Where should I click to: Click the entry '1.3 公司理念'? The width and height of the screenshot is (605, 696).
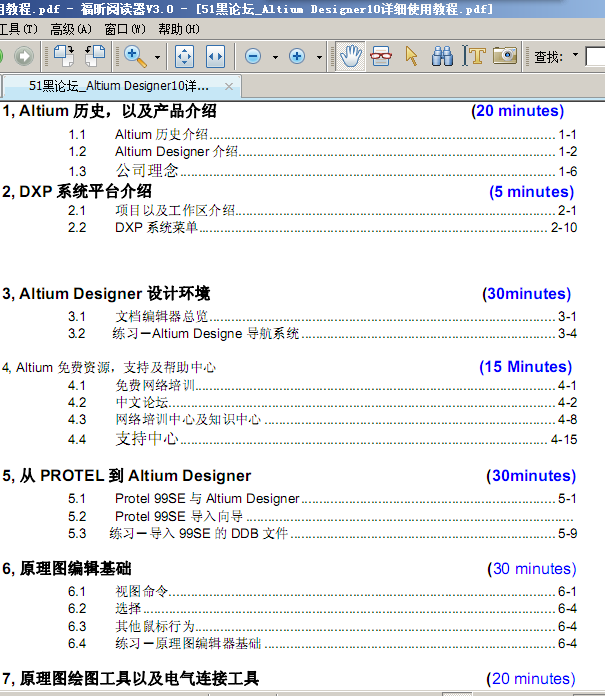[x=323, y=171]
